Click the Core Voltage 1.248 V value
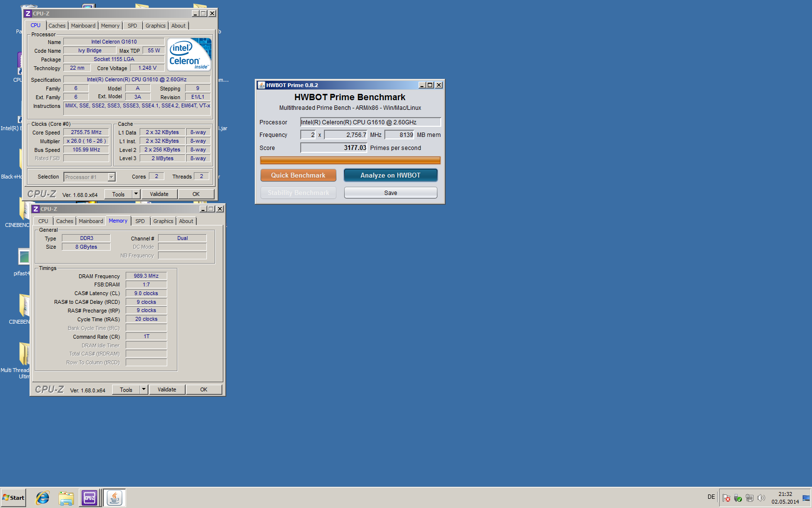 click(x=147, y=68)
